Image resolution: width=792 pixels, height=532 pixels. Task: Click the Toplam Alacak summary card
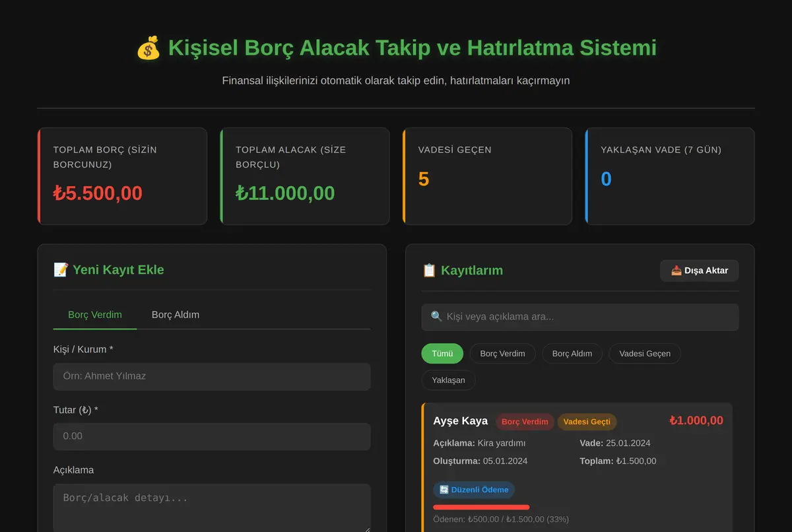click(305, 176)
